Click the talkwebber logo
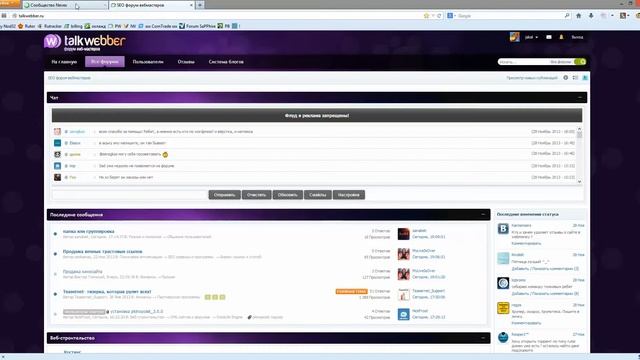This screenshot has height=360, width=640. (x=84, y=42)
